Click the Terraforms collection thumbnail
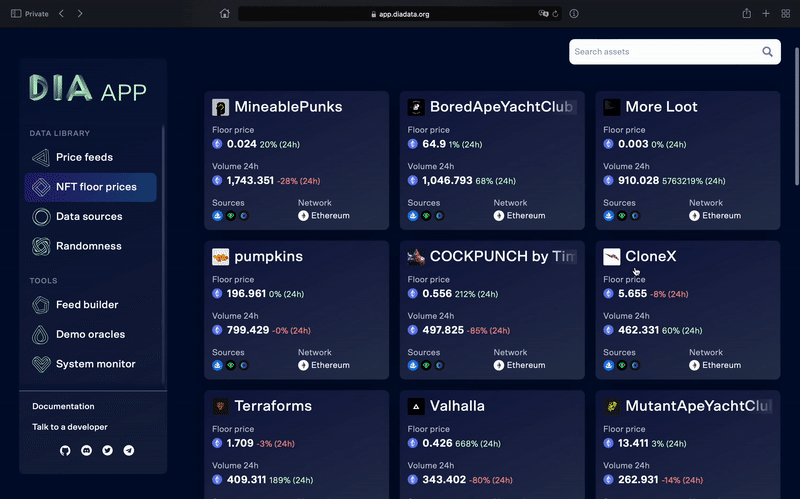The width and height of the screenshot is (800, 499). coord(220,406)
